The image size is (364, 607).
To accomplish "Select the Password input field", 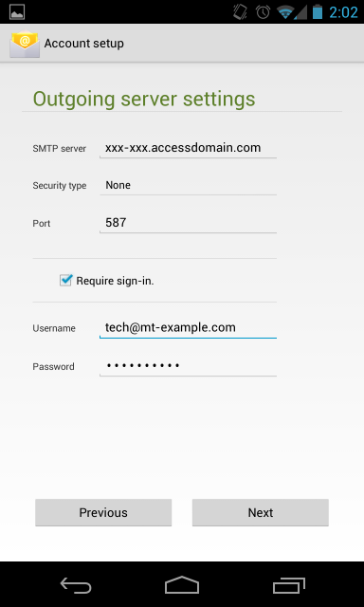I will click(x=188, y=366).
